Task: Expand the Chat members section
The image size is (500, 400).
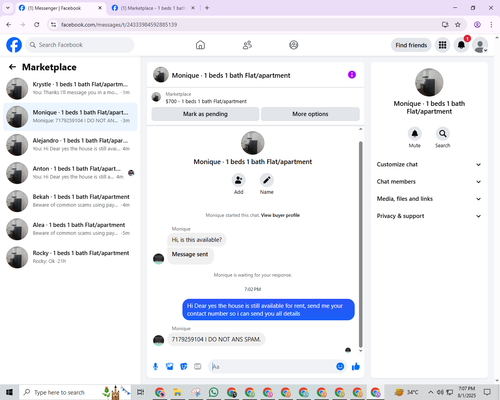Action: [x=429, y=182]
